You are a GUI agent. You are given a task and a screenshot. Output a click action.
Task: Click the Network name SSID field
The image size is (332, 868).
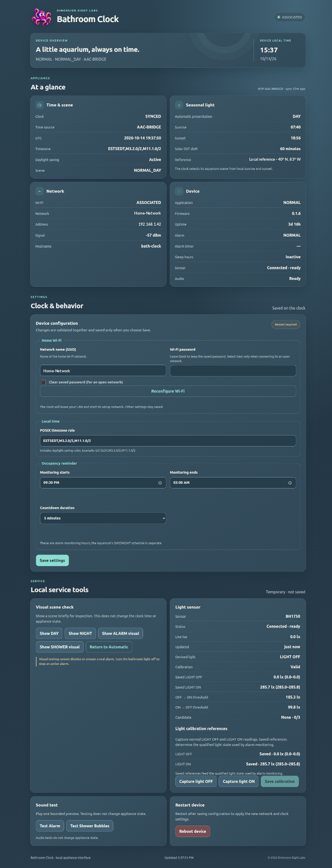pos(103,371)
